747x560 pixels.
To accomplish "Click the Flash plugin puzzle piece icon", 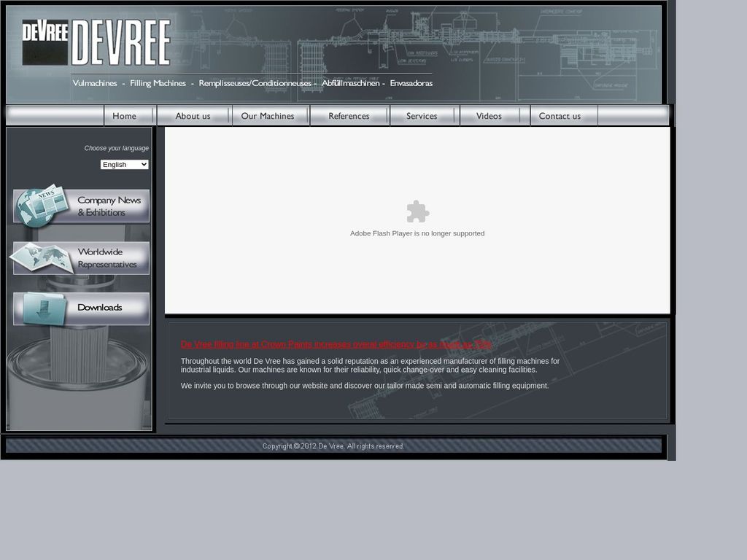I will tap(418, 211).
